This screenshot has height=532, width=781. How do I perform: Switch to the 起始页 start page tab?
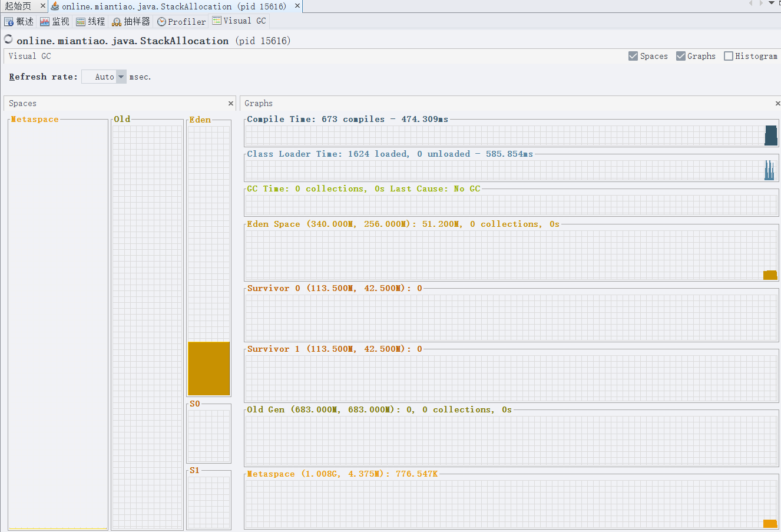(18, 6)
